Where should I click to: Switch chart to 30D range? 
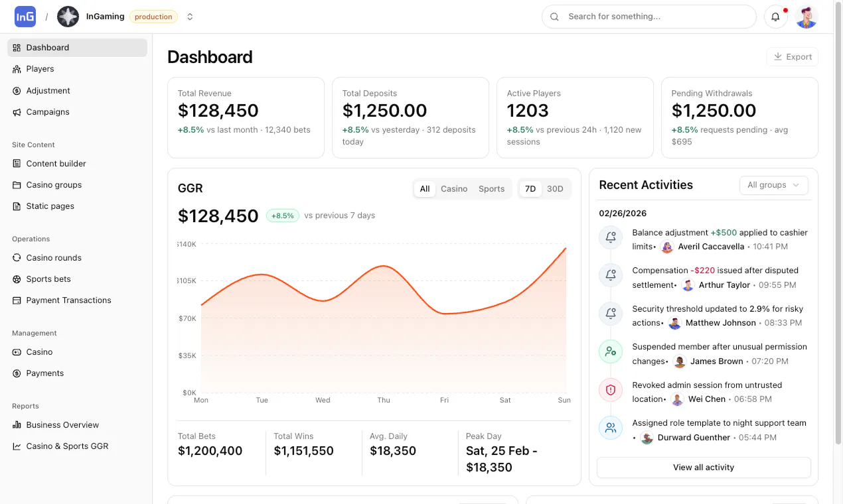[555, 189]
